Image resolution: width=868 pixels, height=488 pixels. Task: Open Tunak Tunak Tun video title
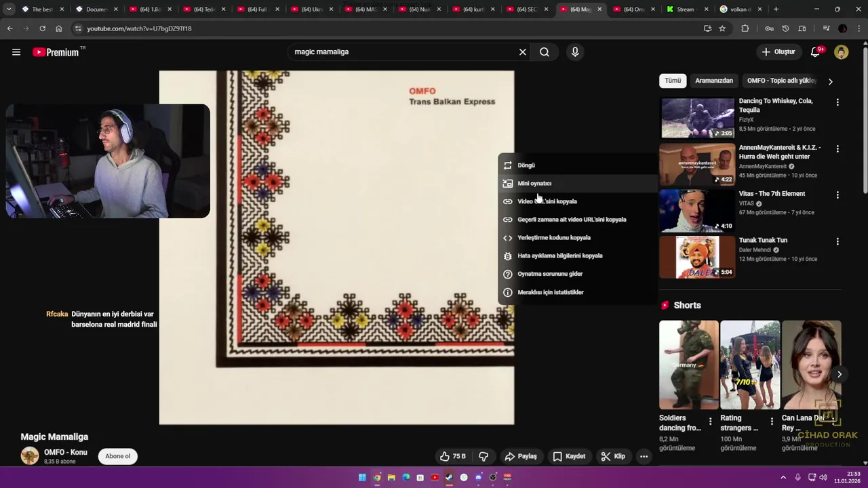coord(763,240)
